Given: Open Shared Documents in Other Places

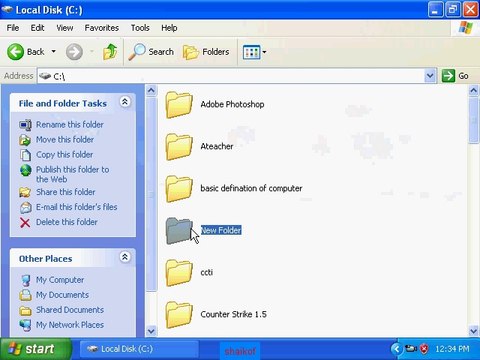Looking at the screenshot, I should (x=70, y=310).
